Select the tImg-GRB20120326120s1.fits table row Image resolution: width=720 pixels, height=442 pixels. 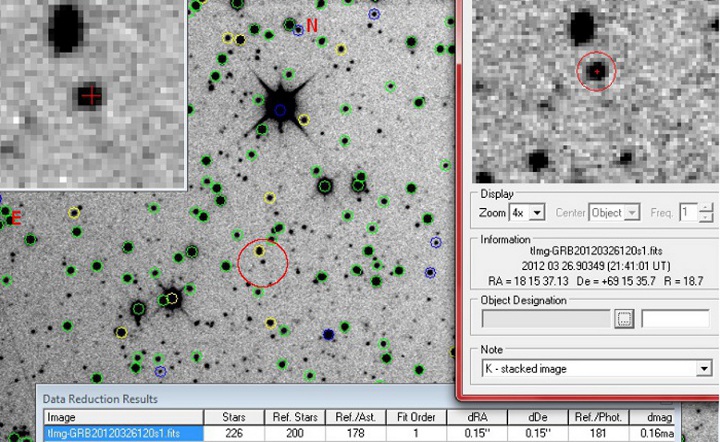point(358,433)
